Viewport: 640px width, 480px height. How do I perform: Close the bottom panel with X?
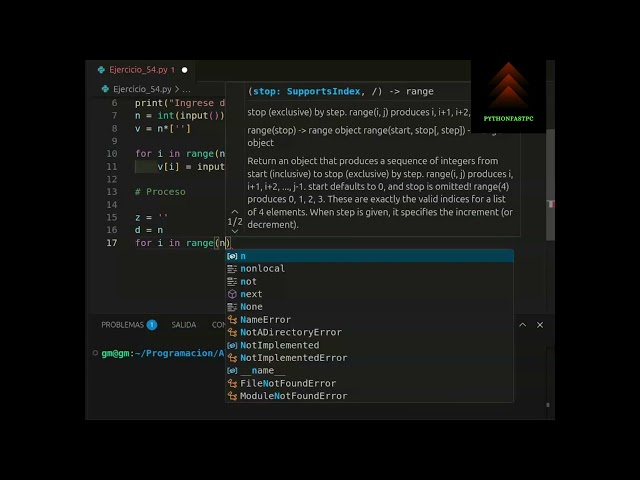tap(540, 325)
